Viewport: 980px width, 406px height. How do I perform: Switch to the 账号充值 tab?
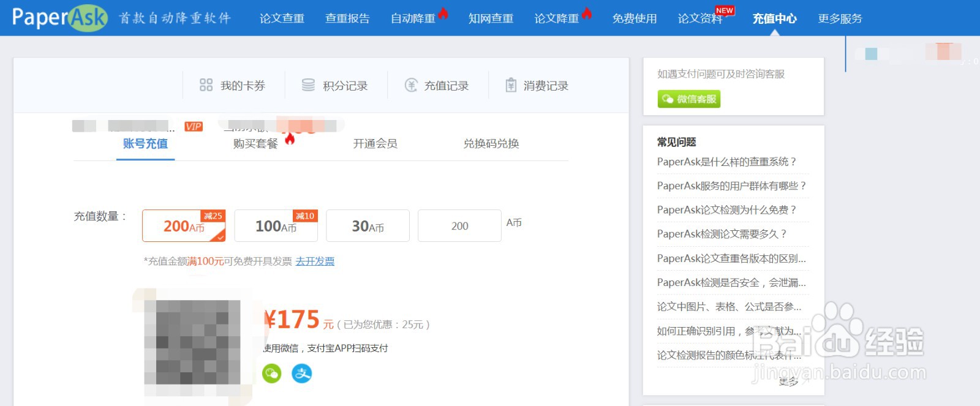click(x=145, y=143)
